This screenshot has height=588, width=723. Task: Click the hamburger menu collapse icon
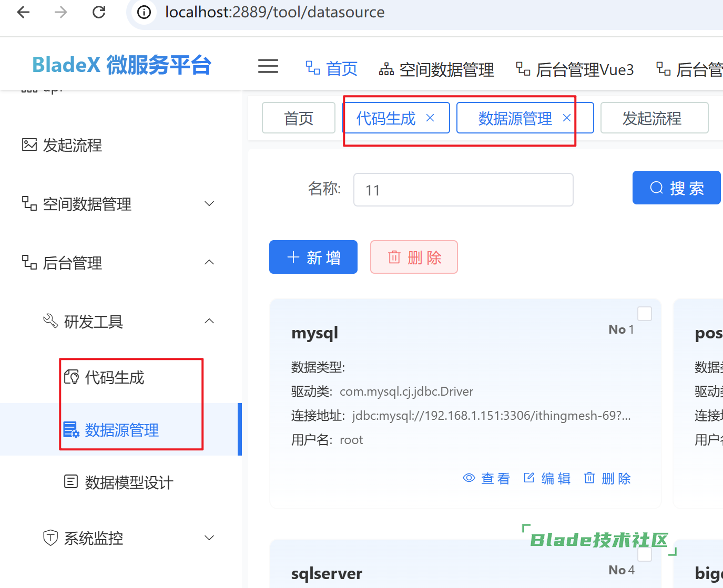[x=268, y=66]
